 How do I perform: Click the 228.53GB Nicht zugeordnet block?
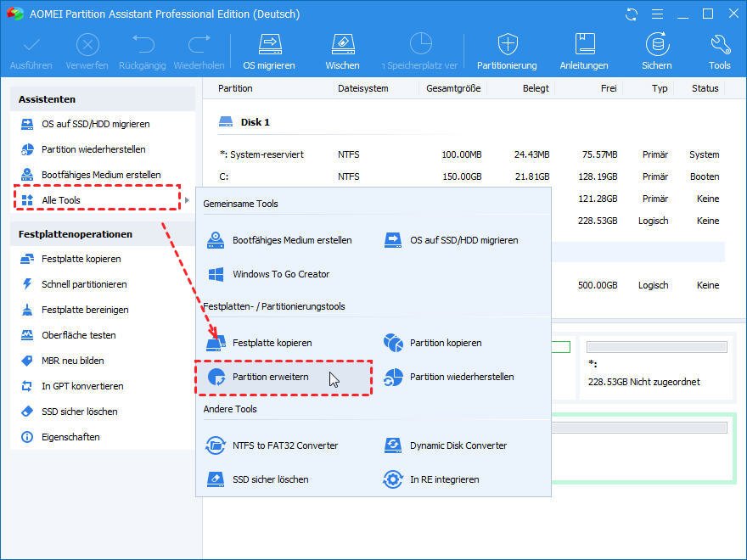[x=656, y=367]
